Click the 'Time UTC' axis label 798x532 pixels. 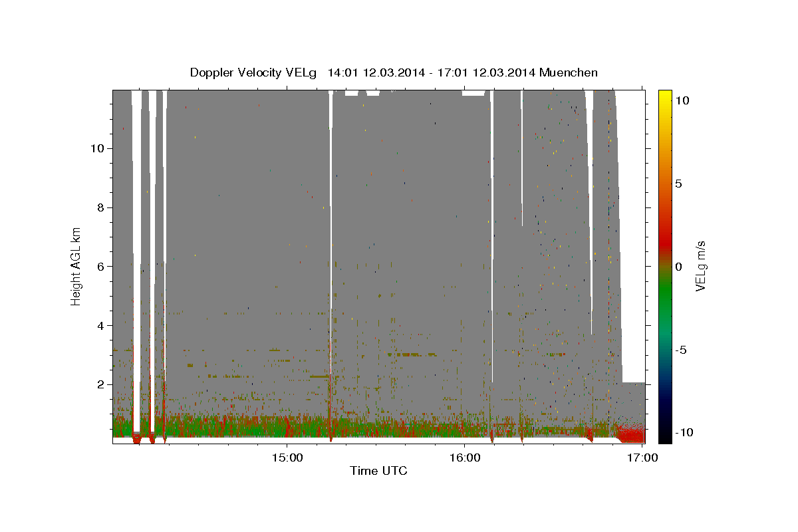pyautogui.click(x=378, y=471)
